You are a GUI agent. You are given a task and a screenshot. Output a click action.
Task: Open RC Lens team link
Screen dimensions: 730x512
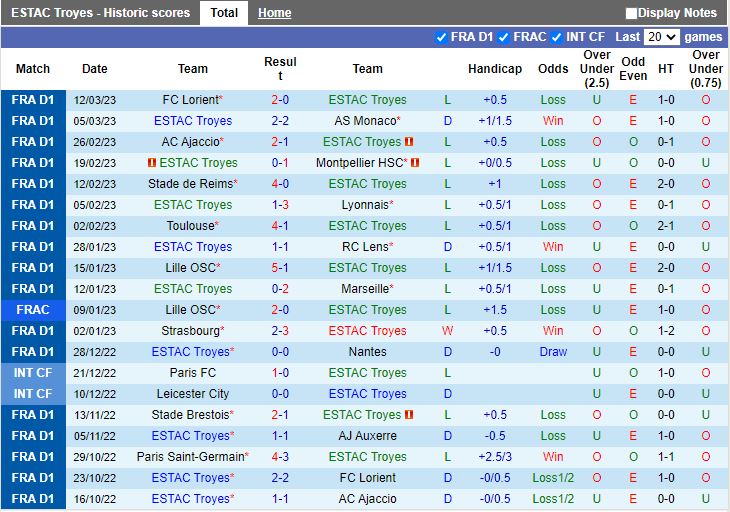365,246
